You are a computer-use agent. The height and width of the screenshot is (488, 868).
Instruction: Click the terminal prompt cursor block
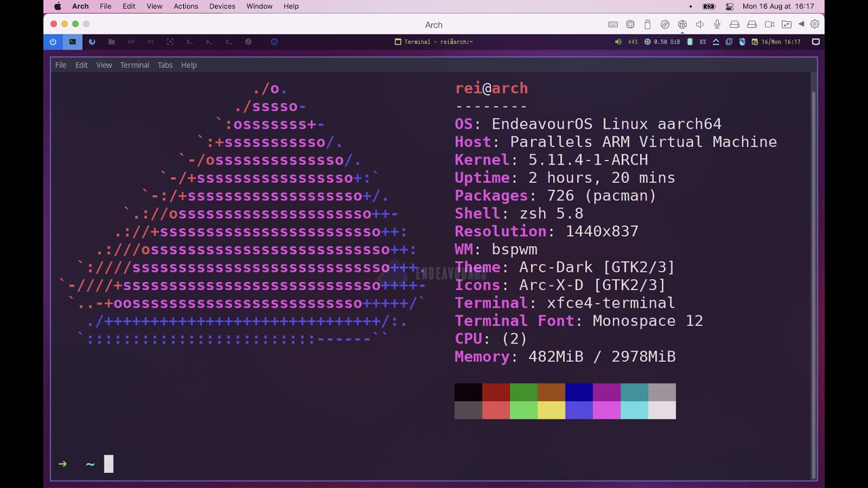[108, 464]
